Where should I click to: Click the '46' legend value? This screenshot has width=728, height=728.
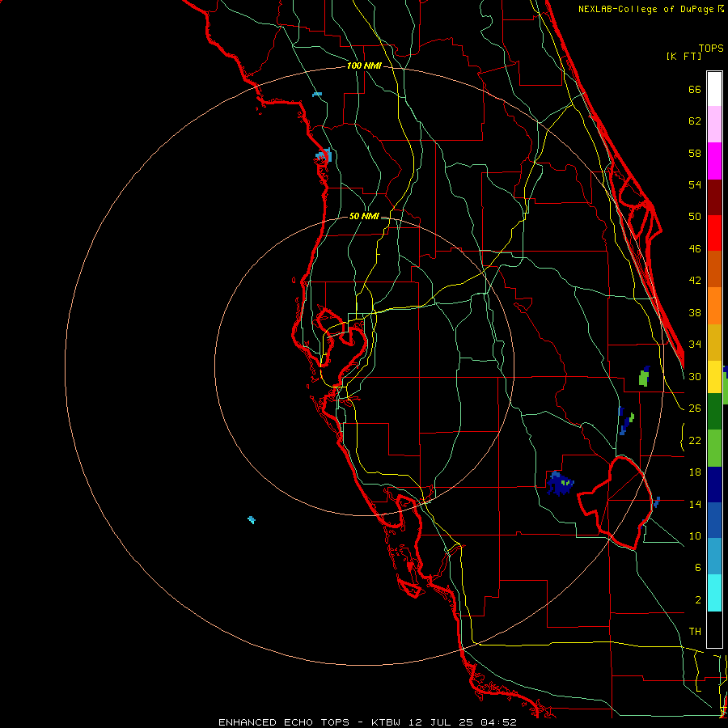695,248
